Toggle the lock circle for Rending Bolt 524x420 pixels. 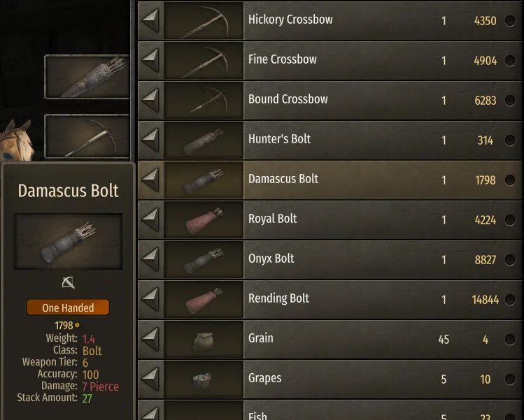tap(509, 300)
